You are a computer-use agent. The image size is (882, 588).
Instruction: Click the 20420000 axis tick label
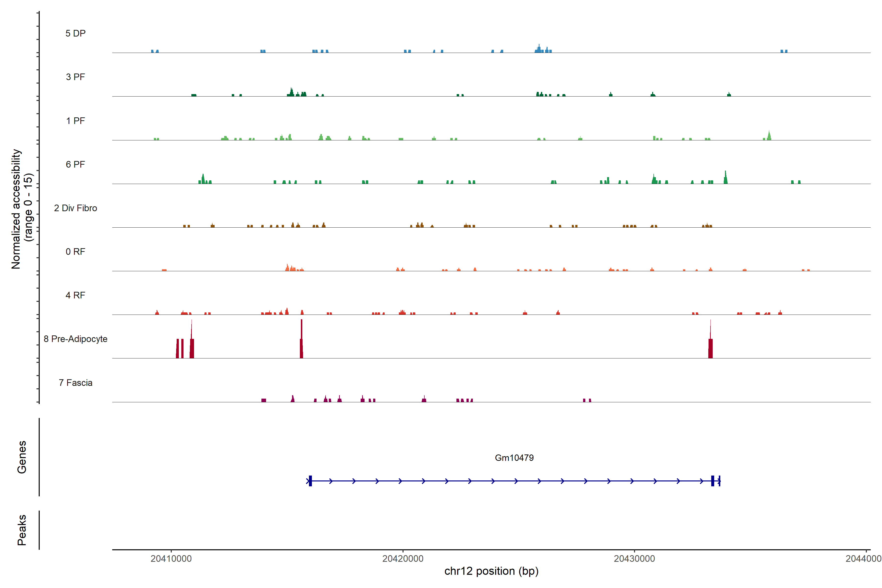[x=403, y=558]
